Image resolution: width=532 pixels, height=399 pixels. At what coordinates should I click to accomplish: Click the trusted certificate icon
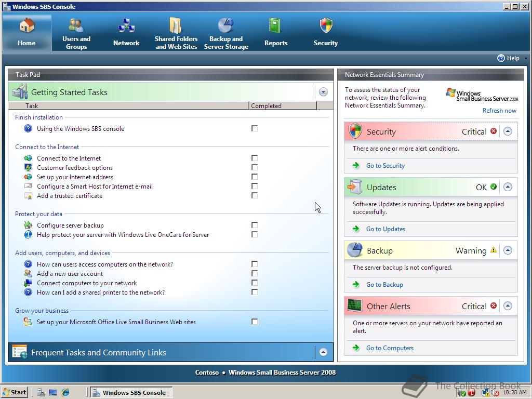(x=28, y=196)
